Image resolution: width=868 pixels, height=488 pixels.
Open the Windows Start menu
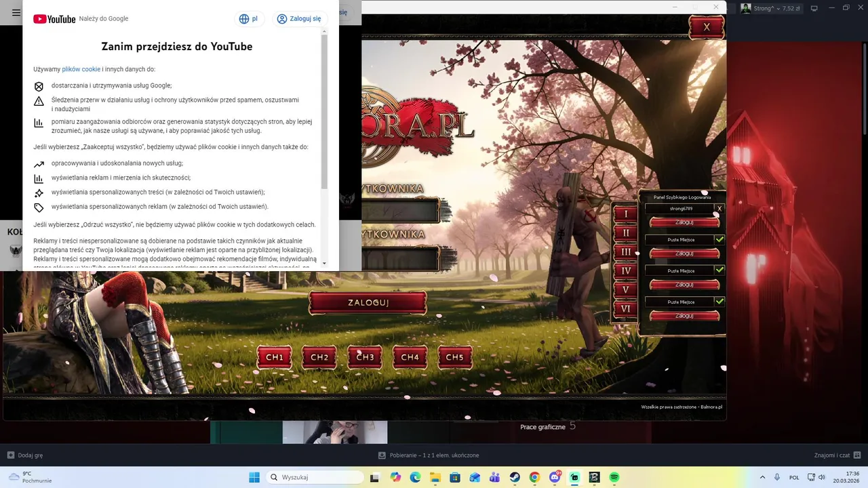tap(254, 477)
